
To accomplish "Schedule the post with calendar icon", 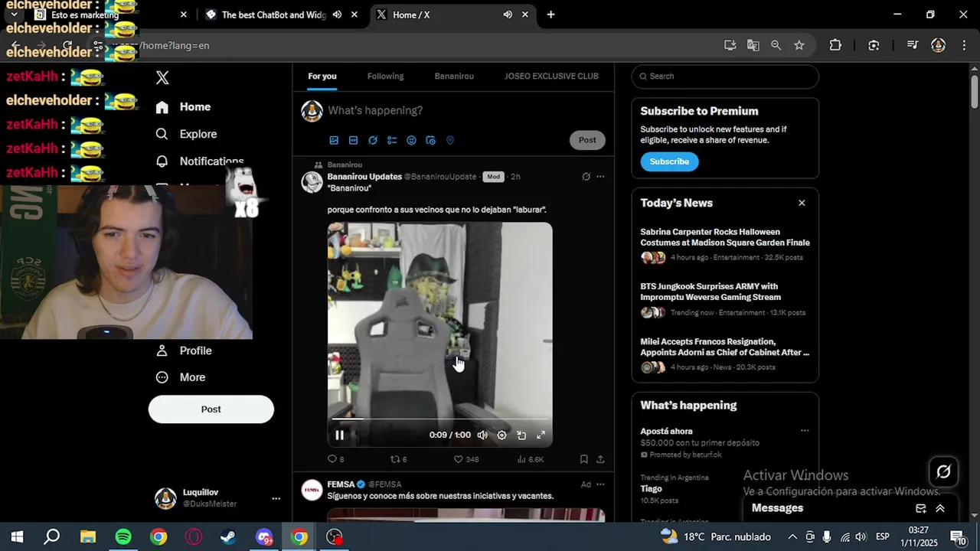I will (x=430, y=141).
